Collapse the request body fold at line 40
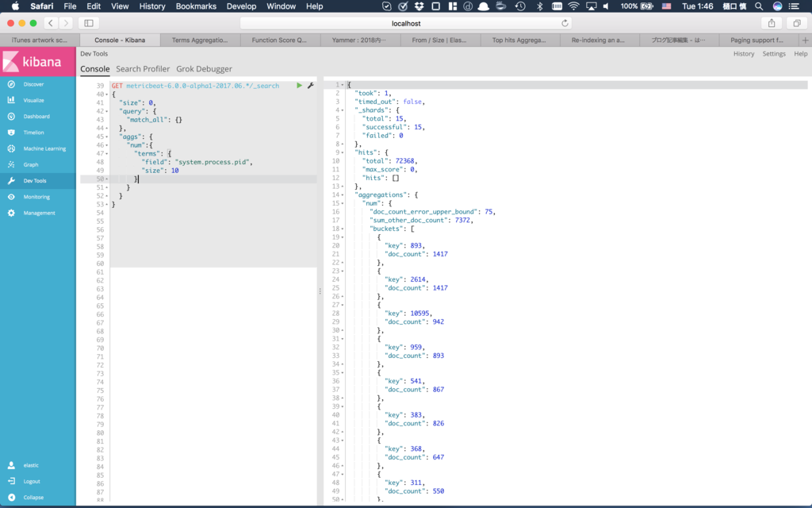This screenshot has width=812, height=508. pos(107,94)
